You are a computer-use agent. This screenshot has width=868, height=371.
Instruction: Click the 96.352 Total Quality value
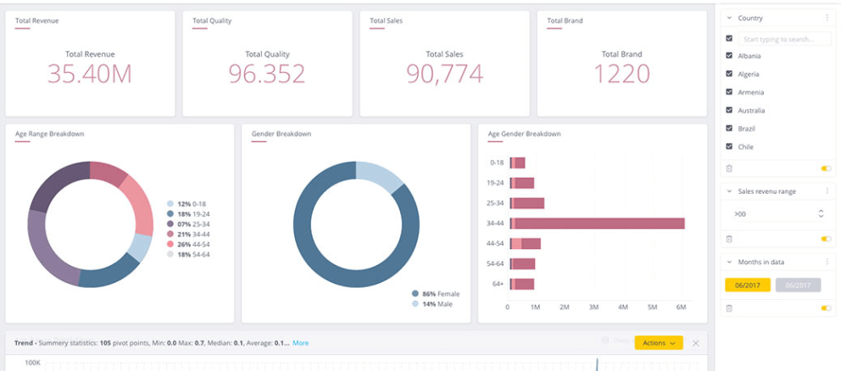pos(267,74)
